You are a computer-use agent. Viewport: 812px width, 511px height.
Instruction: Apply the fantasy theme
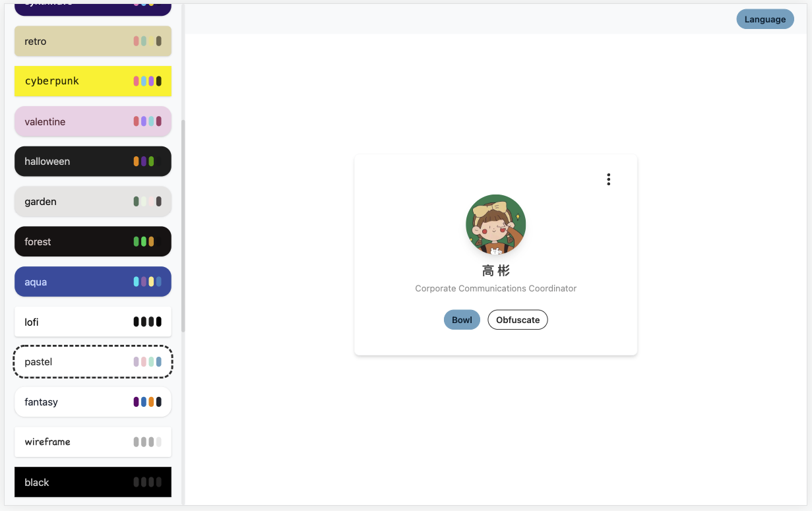click(x=93, y=402)
